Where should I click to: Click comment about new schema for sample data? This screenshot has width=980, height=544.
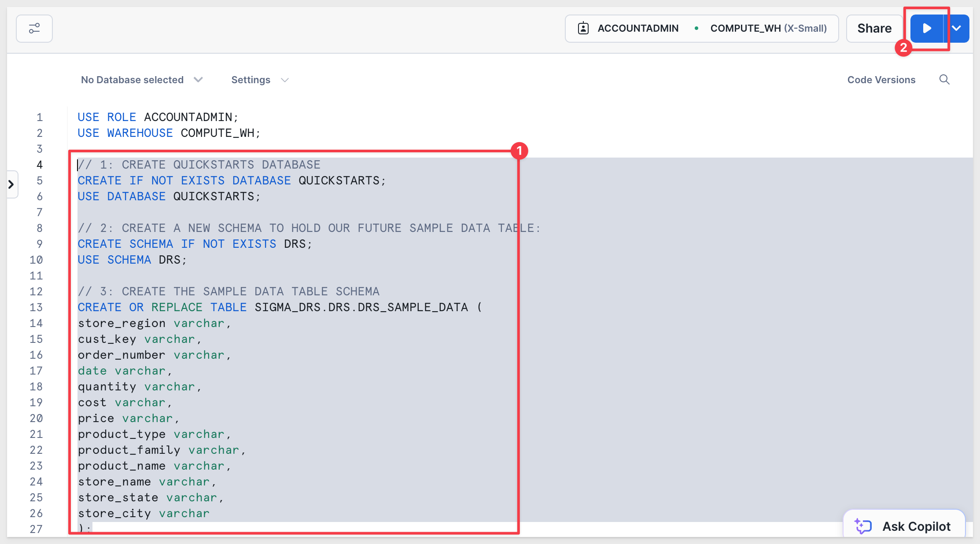(x=309, y=228)
